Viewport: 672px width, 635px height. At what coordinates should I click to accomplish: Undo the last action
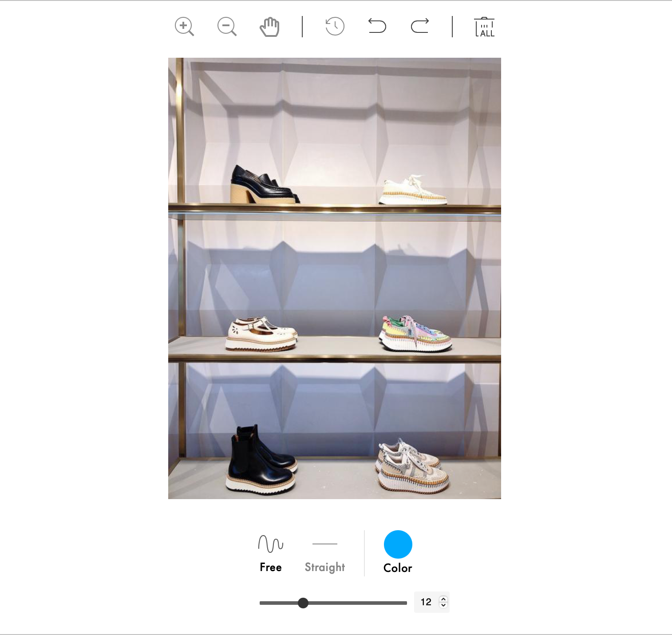pos(377,26)
